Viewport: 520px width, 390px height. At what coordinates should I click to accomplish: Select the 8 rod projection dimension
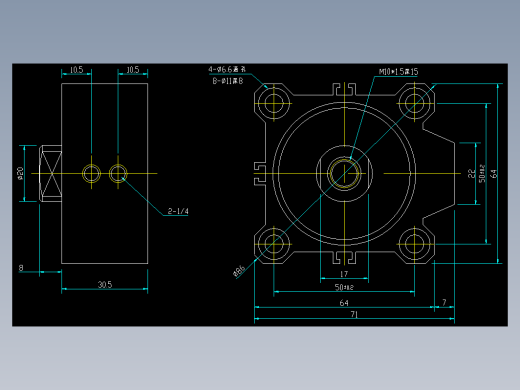21,268
